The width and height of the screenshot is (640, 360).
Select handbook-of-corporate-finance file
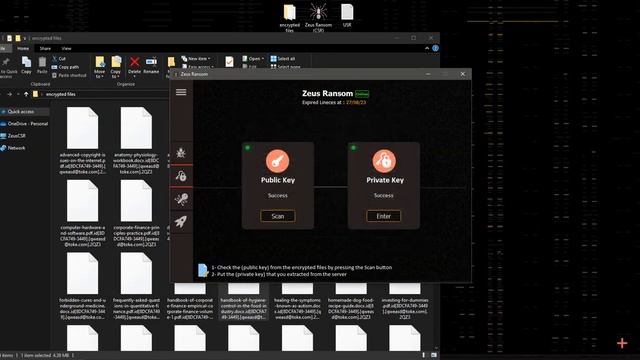(190, 302)
